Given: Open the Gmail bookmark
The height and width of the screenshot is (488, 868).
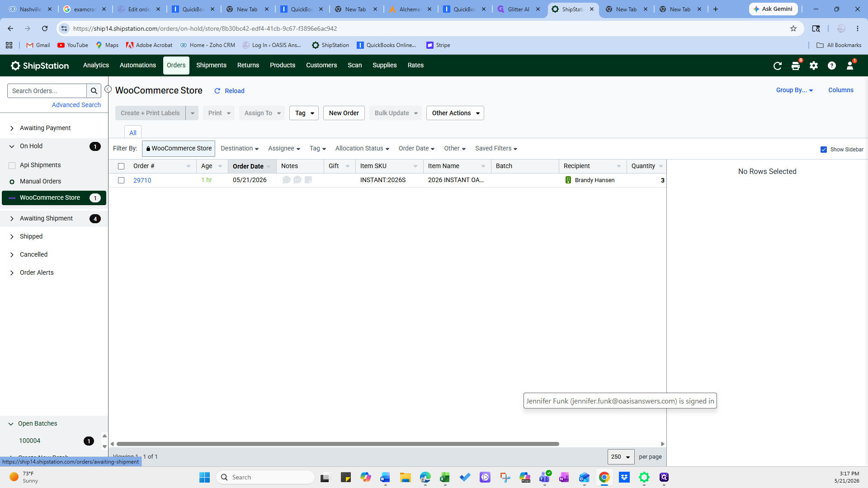Looking at the screenshot, I should click(38, 45).
